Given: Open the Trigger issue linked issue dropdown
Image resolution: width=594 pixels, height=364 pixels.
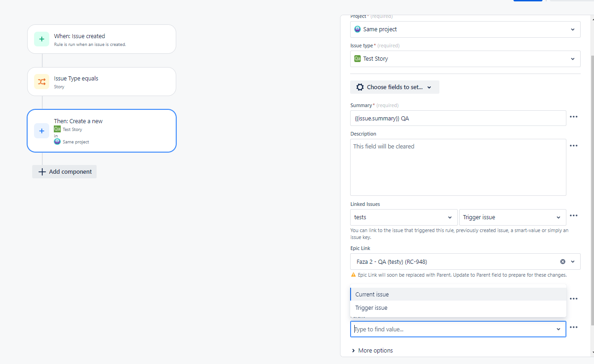Looking at the screenshot, I should (513, 217).
